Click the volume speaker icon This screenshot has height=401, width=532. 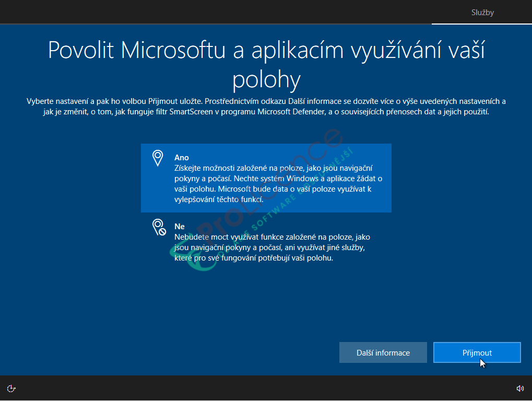tap(520, 388)
